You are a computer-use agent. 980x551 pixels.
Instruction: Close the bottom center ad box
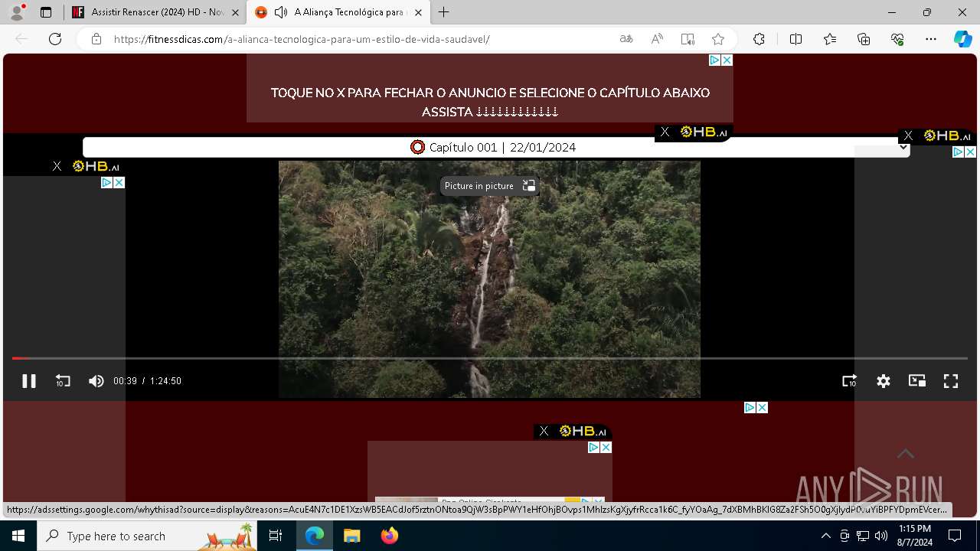point(606,447)
